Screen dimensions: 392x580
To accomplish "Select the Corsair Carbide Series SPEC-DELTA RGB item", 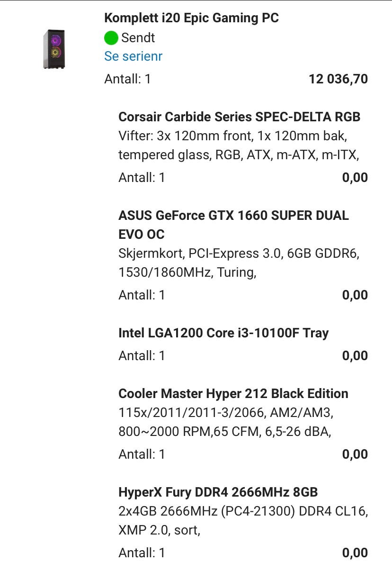I will 239,117.
